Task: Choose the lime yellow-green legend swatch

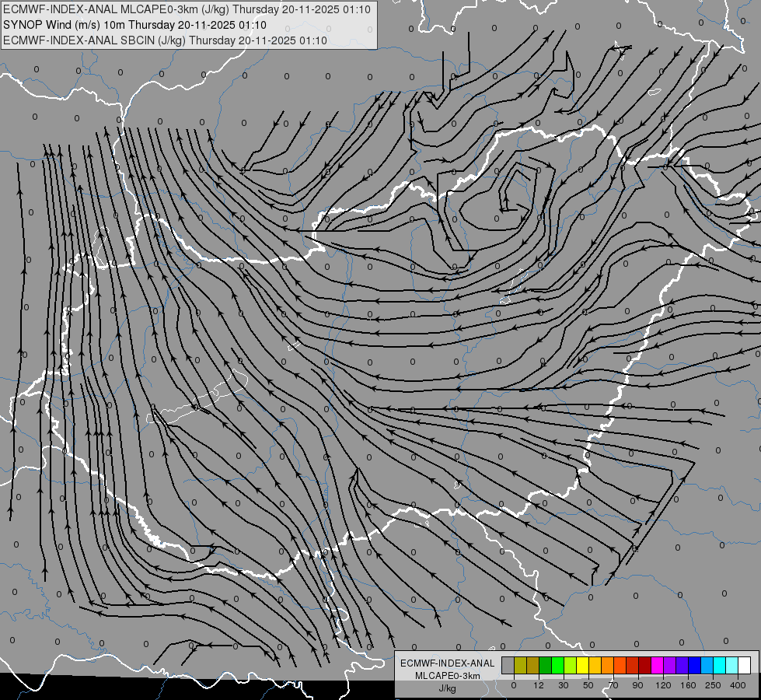Action: point(571,665)
